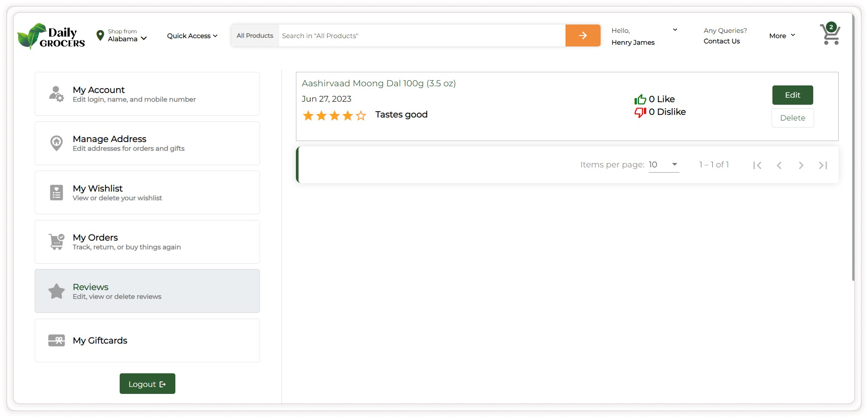Viewport: 868px width, 418px height.
Task: Select Manage Address in sidebar
Action: click(147, 143)
